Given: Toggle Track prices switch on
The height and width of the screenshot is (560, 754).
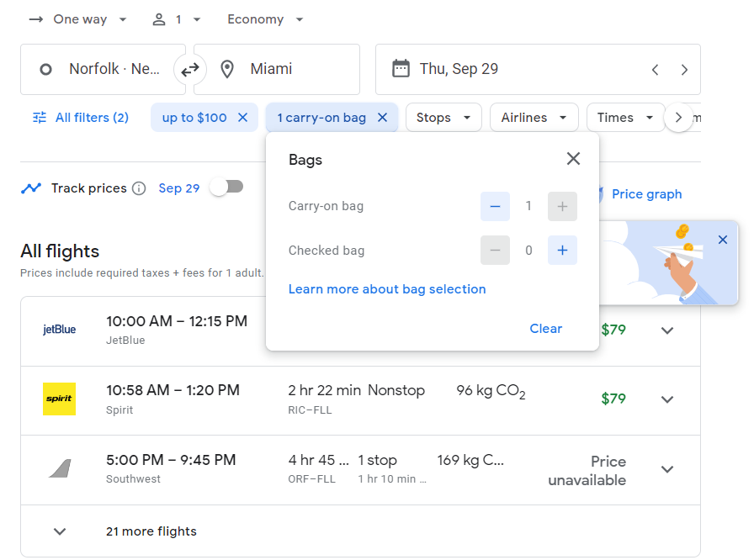Looking at the screenshot, I should point(227,187).
